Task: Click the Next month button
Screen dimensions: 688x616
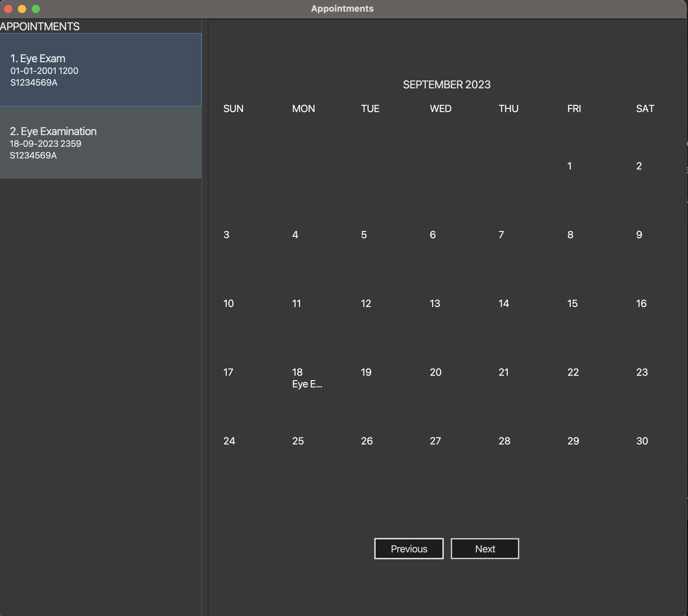Action: 485,549
